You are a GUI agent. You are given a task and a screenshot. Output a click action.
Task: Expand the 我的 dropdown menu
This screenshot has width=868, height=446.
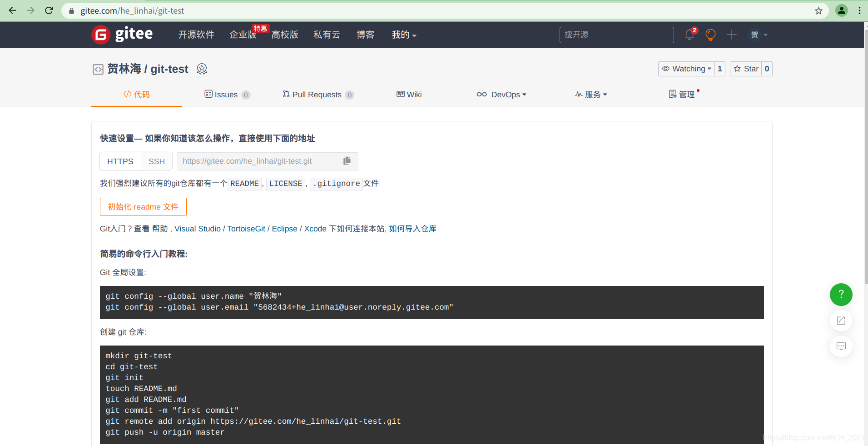[404, 35]
